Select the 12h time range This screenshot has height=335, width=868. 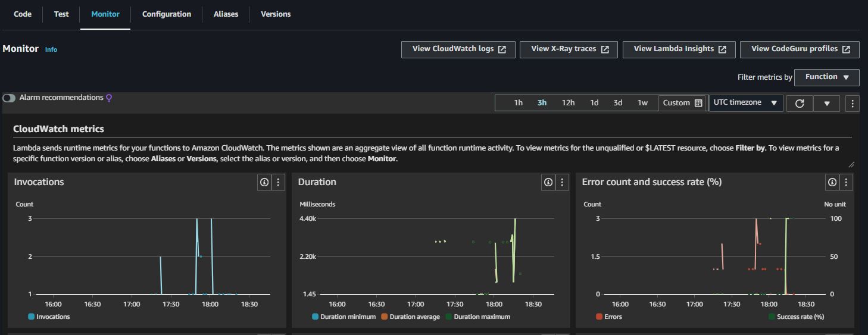click(x=568, y=103)
